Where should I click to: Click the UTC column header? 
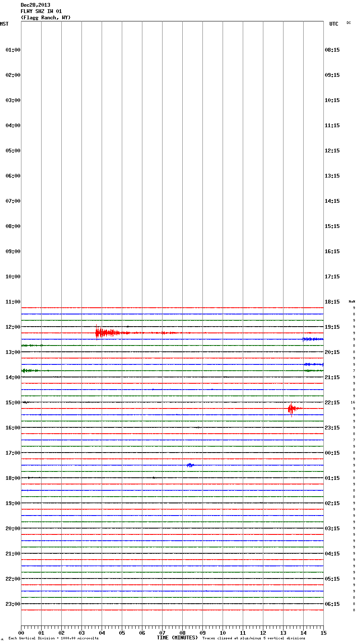pyautogui.click(x=334, y=24)
